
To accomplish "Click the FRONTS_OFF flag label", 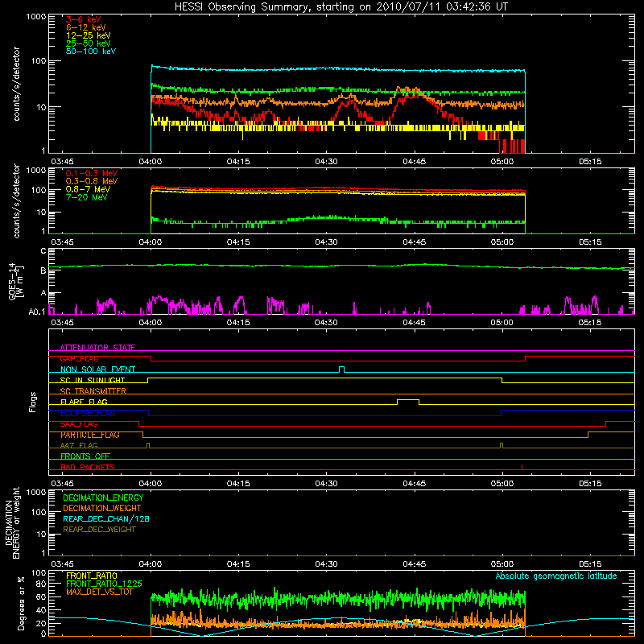I will coord(85,456).
